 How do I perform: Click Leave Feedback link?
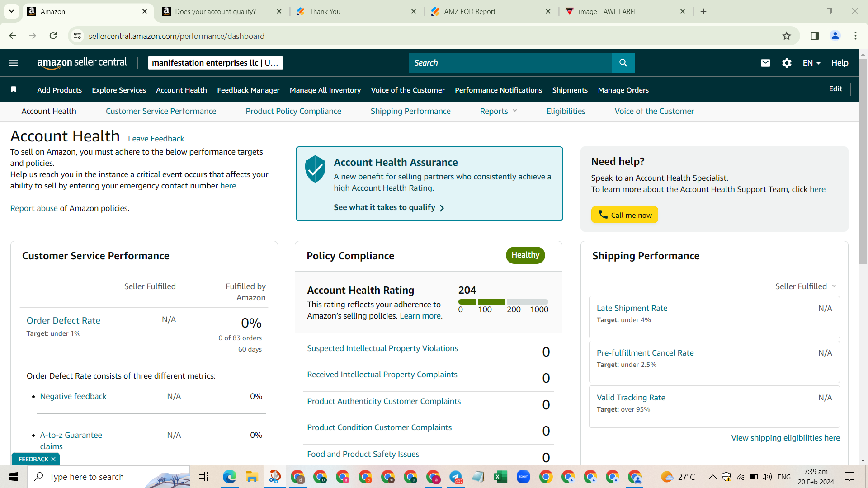tap(156, 139)
